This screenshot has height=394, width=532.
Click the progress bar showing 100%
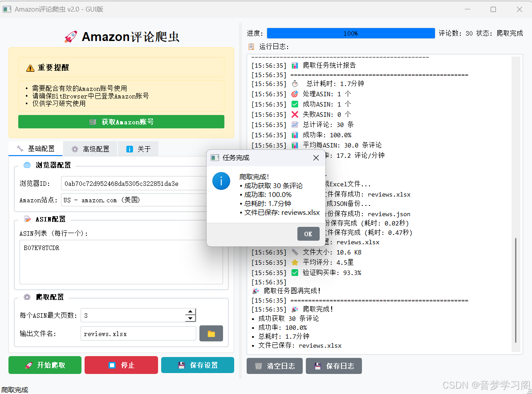(x=351, y=33)
